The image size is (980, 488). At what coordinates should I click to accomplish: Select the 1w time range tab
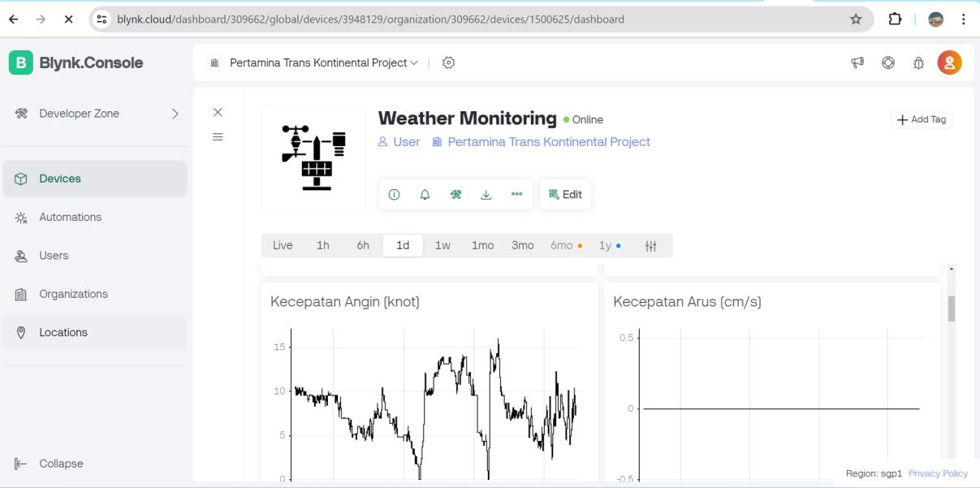[x=443, y=246]
